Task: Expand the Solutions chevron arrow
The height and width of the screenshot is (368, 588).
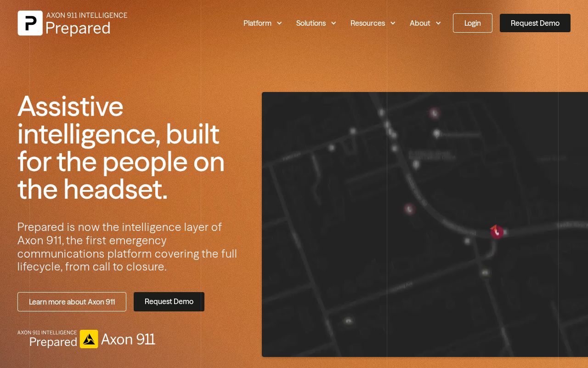Action: coord(334,23)
